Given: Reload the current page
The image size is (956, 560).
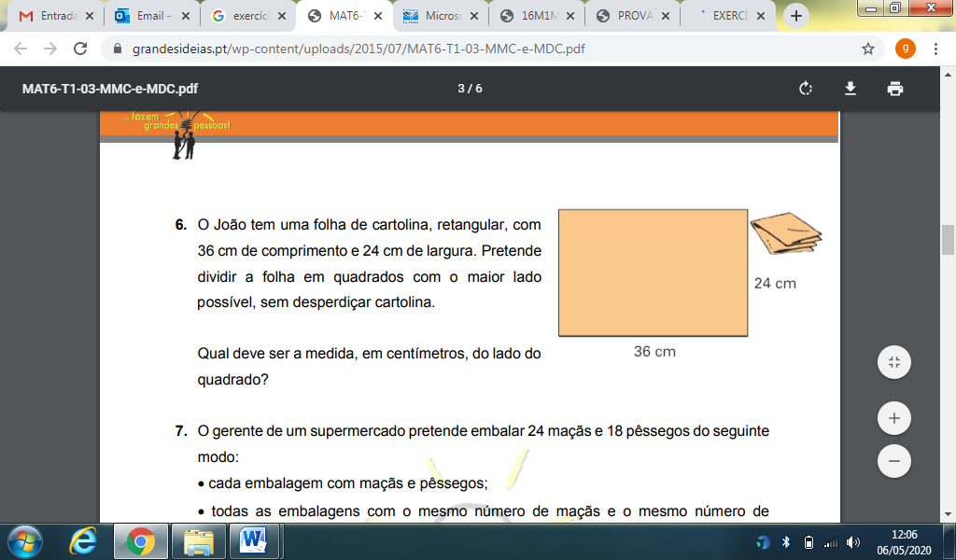Looking at the screenshot, I should pyautogui.click(x=80, y=49).
